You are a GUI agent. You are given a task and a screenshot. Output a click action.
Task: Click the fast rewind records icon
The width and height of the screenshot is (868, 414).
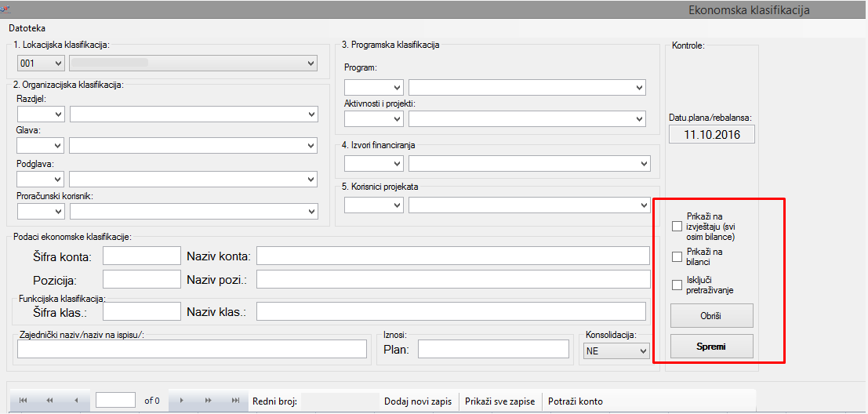click(50, 401)
